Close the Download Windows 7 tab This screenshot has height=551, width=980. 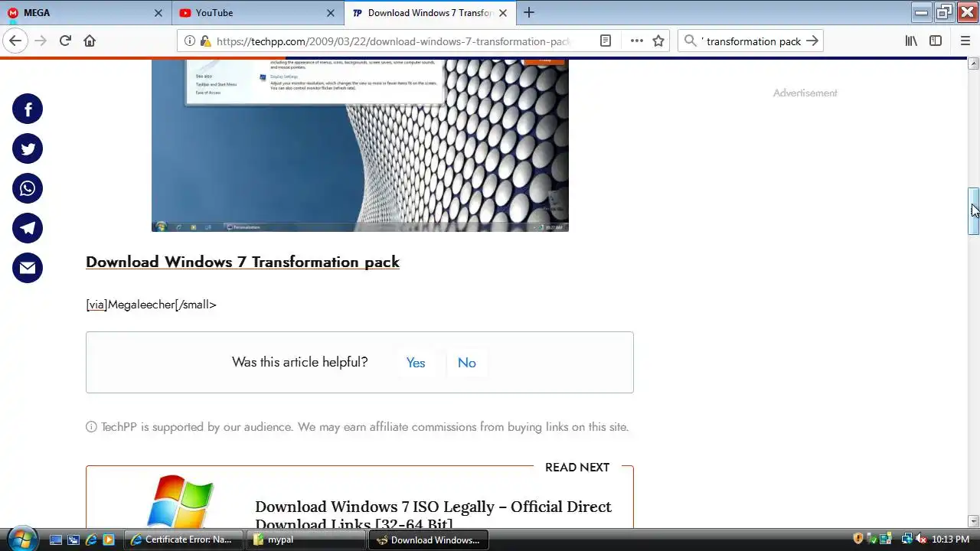(x=503, y=13)
